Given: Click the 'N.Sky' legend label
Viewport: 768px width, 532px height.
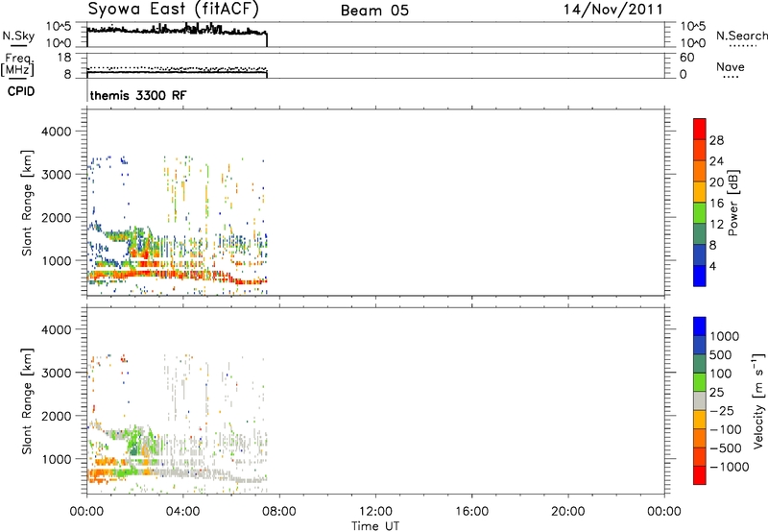Looking at the screenshot, I should [18, 36].
